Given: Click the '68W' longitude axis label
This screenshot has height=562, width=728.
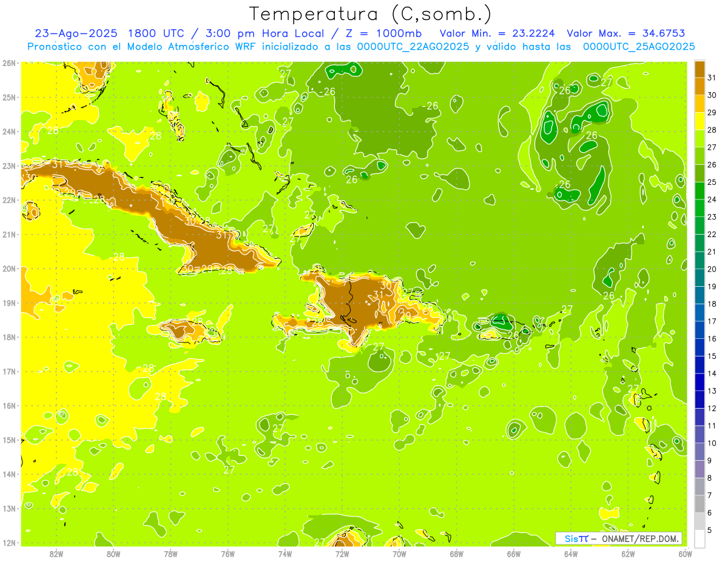Looking at the screenshot, I should pos(456,554).
